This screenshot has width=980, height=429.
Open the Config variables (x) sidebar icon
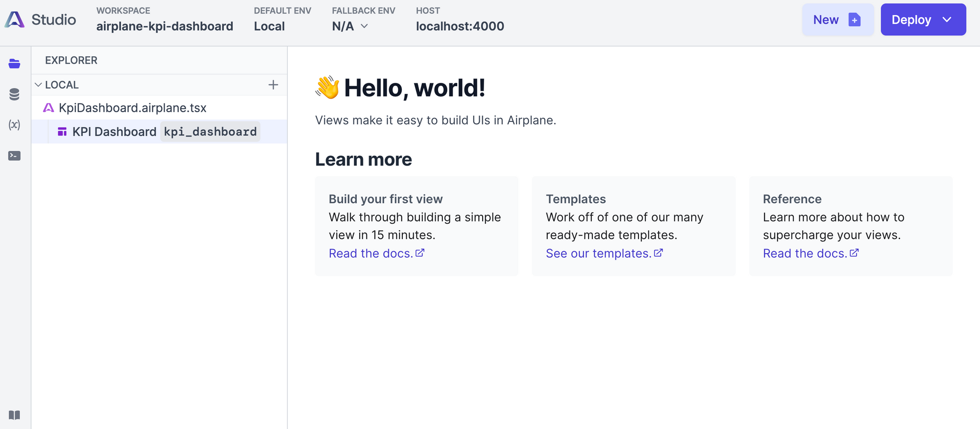point(14,125)
